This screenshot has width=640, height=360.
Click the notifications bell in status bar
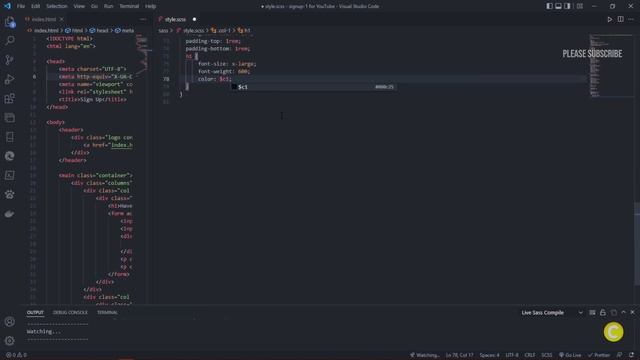[x=631, y=355]
